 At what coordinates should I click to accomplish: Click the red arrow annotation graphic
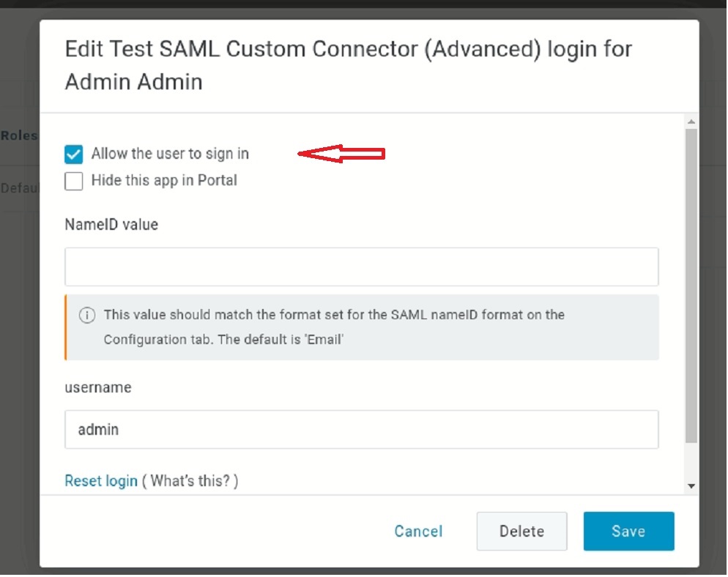click(x=341, y=154)
